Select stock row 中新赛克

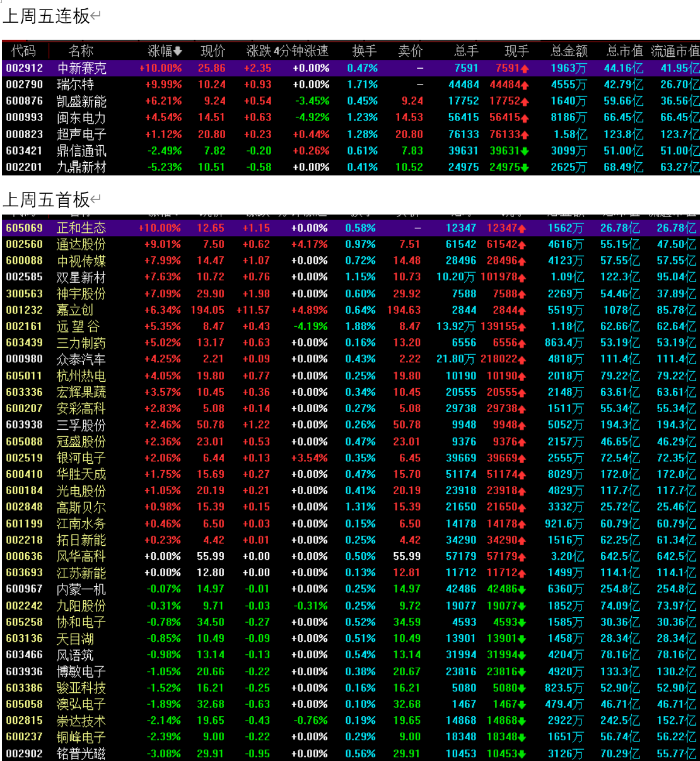(351, 68)
